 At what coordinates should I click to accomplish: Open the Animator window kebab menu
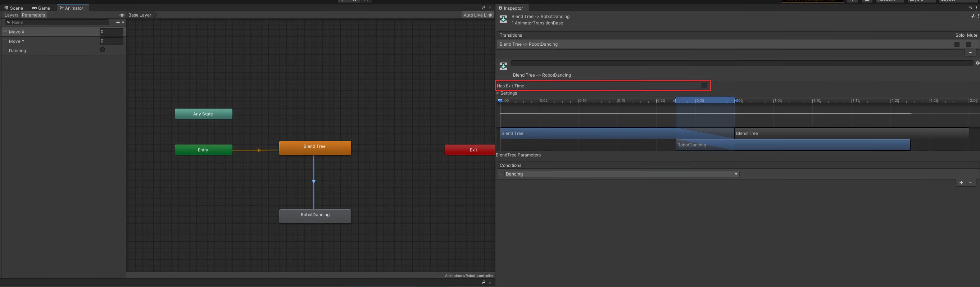click(x=490, y=8)
